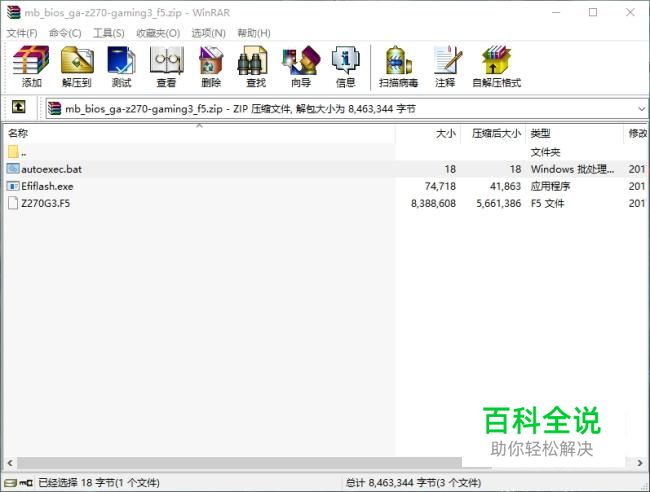Click the 41,863 packed size value

pyautogui.click(x=505, y=187)
